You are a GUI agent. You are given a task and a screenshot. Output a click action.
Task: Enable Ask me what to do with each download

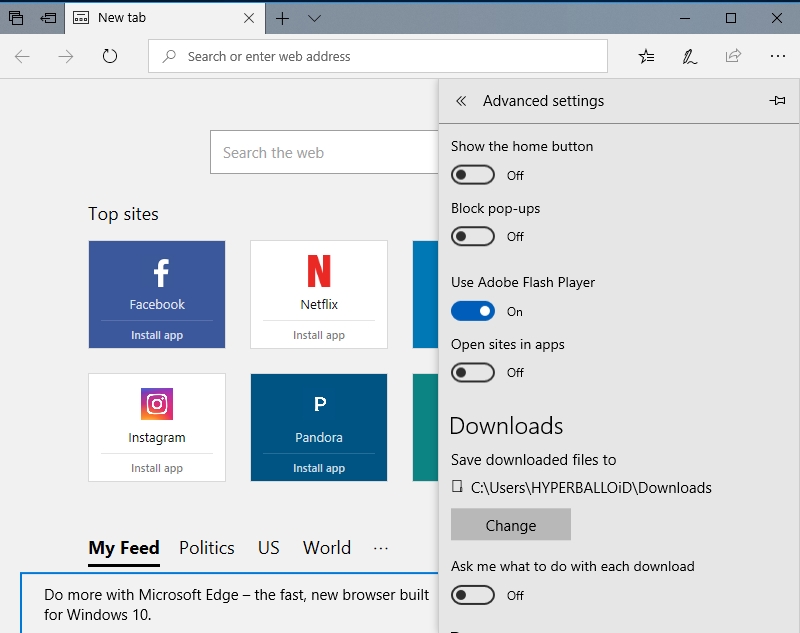[473, 595]
